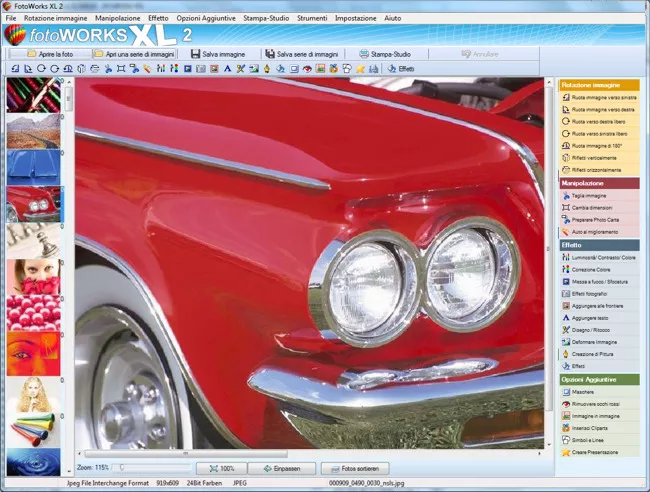Click the clipart insert icon in toolbar
Viewport: 650px width, 492px height.
tap(333, 69)
